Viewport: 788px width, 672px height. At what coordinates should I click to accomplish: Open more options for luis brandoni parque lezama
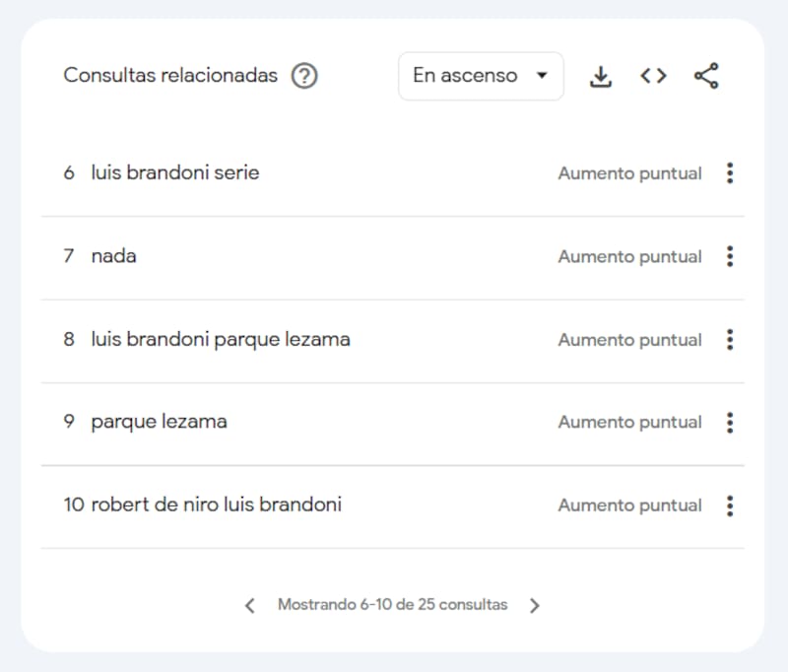click(x=729, y=340)
